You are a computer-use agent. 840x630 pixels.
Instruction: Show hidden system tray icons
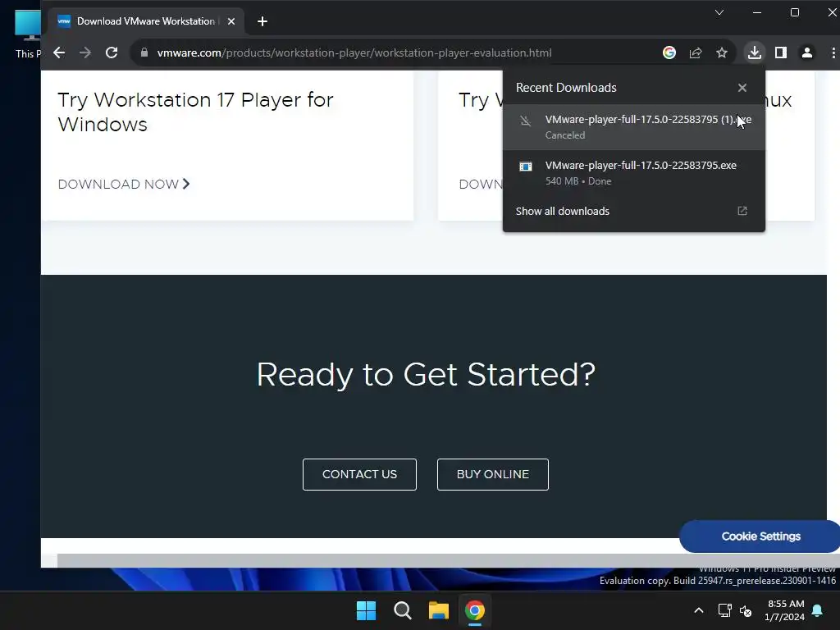point(699,610)
